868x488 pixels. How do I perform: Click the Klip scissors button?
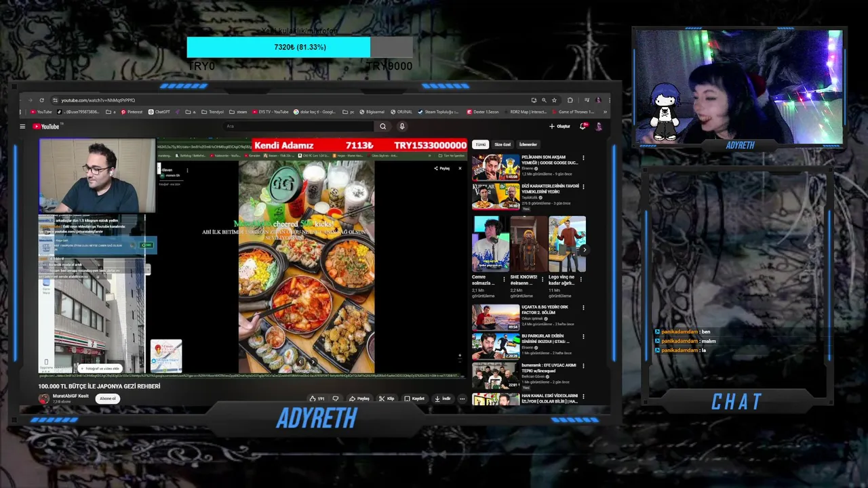[x=387, y=399]
